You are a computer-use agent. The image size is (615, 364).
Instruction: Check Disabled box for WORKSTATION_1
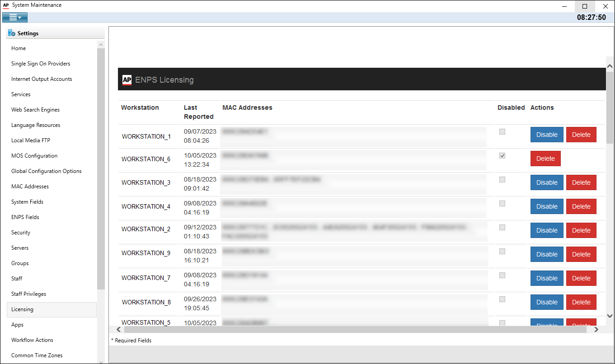(x=502, y=132)
